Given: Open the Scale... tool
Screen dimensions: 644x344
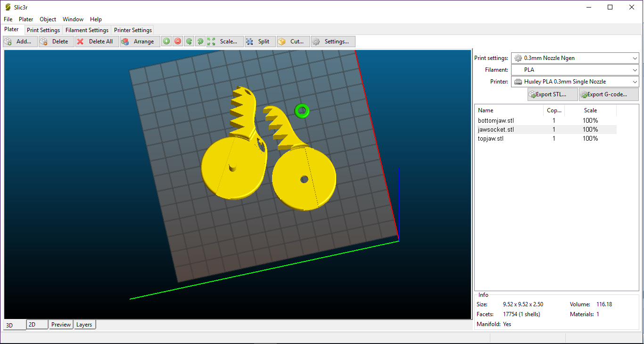Looking at the screenshot, I should click(225, 42).
